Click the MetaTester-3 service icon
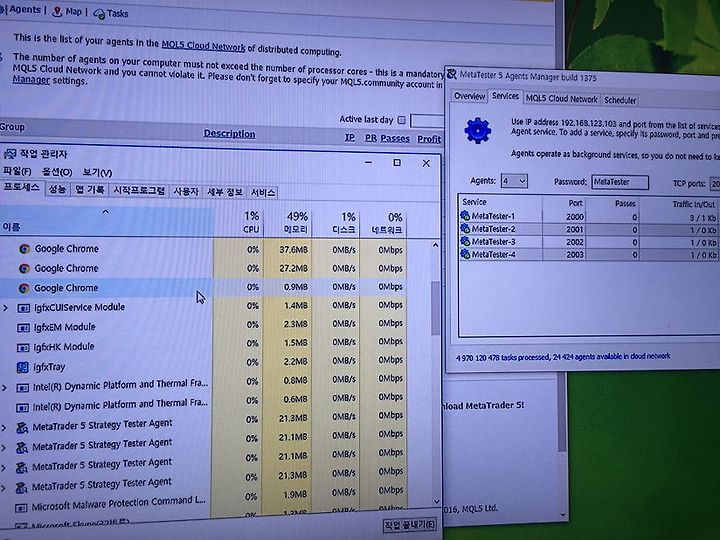This screenshot has height=540, width=720. pos(465,241)
